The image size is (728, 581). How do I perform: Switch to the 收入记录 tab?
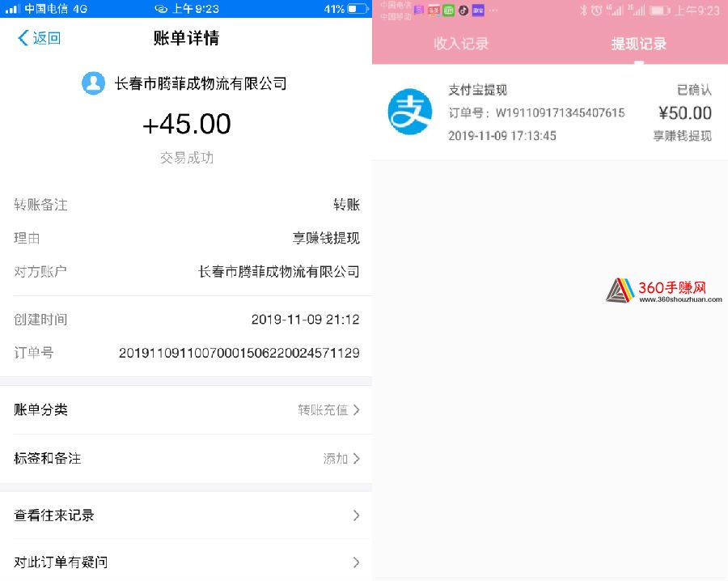point(461,44)
